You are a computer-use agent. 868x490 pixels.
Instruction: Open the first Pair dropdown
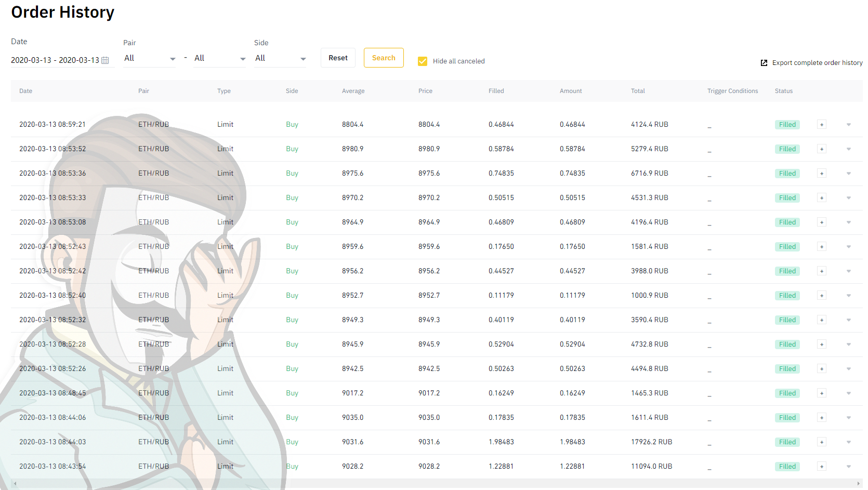tap(150, 58)
